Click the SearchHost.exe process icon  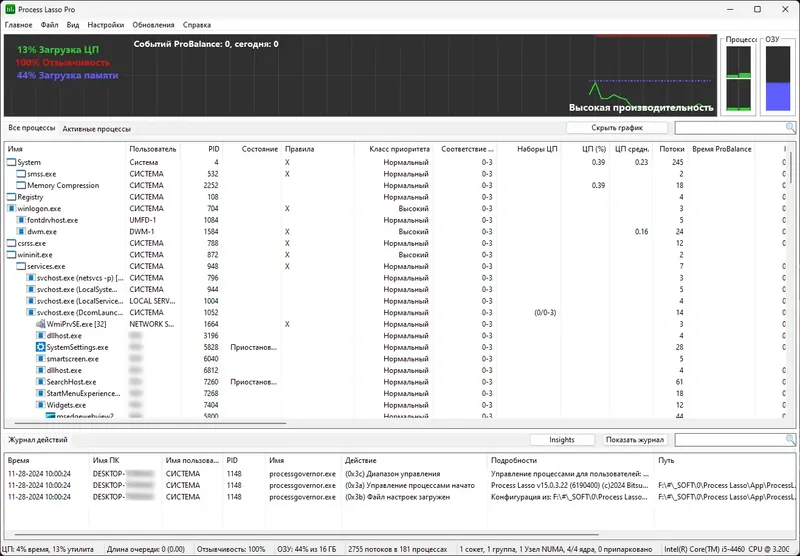click(x=41, y=382)
